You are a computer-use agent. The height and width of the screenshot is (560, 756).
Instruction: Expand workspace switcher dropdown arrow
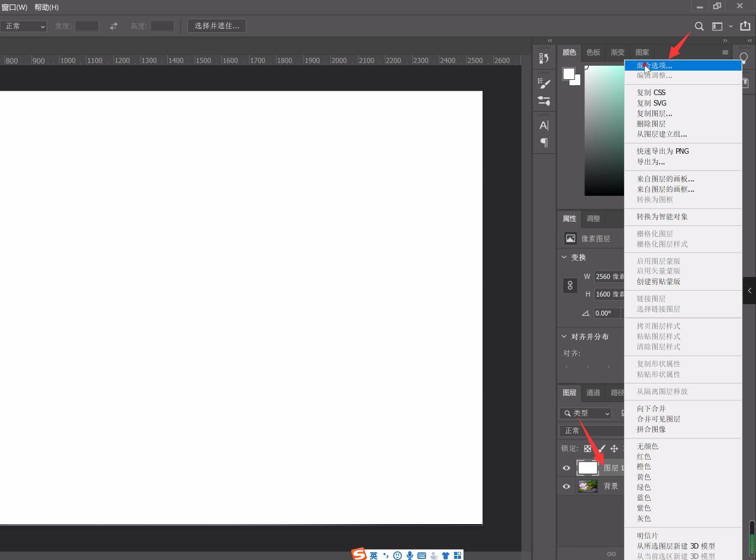click(730, 26)
